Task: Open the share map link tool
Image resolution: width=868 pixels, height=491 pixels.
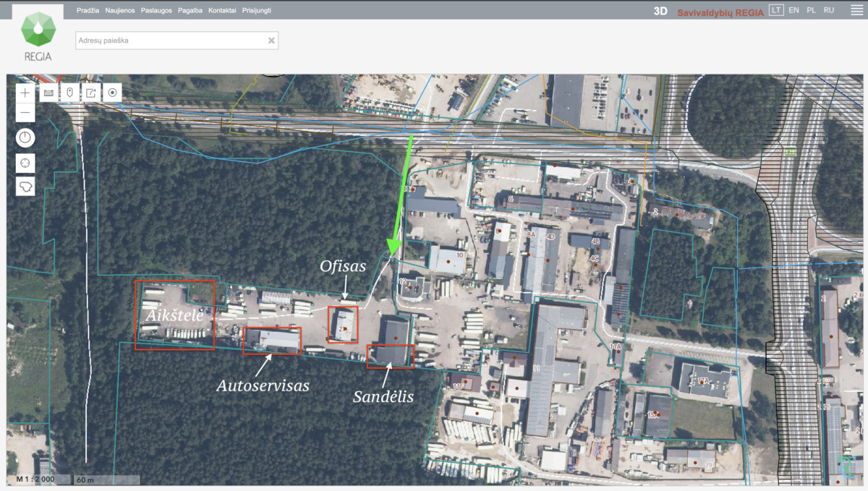Action: click(x=91, y=93)
